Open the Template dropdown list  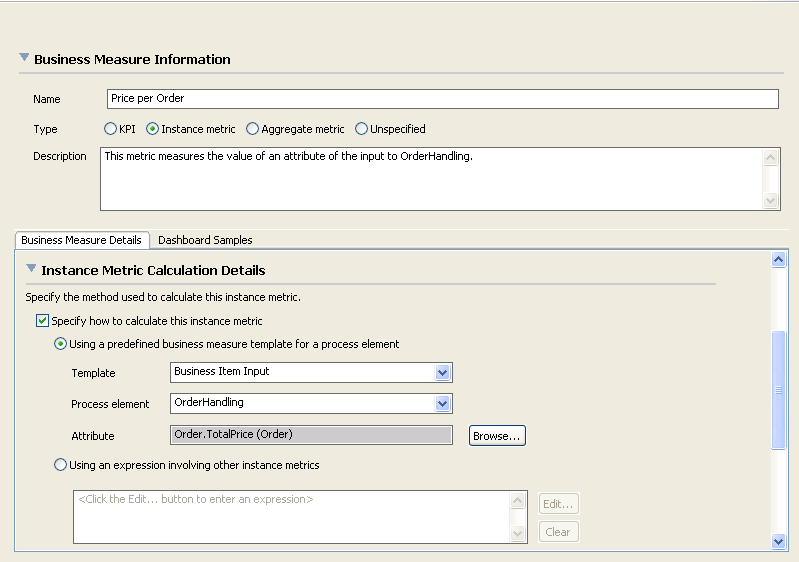(443, 373)
